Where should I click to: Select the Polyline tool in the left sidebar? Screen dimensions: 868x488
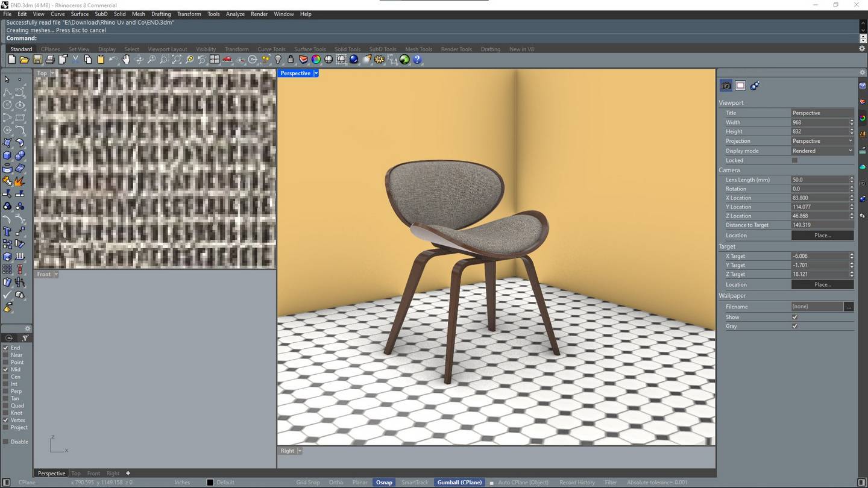(7, 92)
